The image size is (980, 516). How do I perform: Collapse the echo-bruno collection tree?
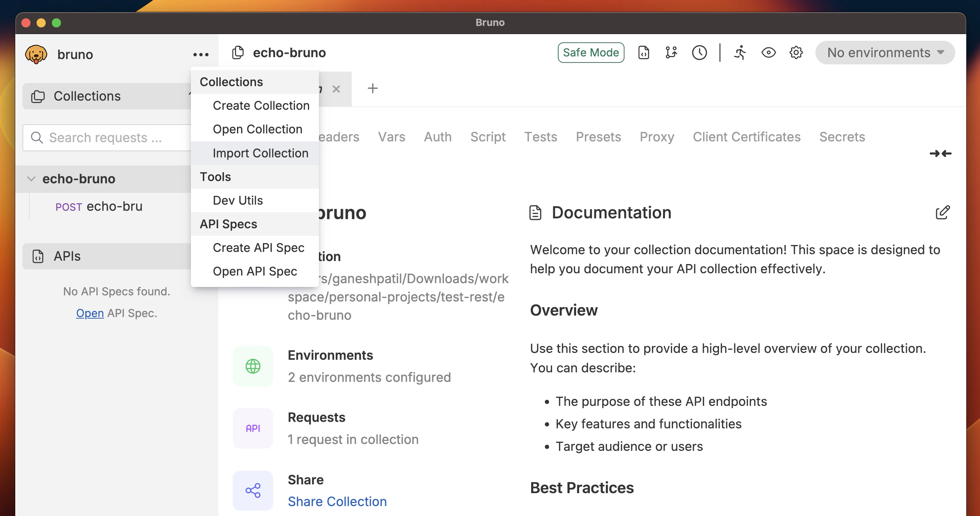coord(31,179)
